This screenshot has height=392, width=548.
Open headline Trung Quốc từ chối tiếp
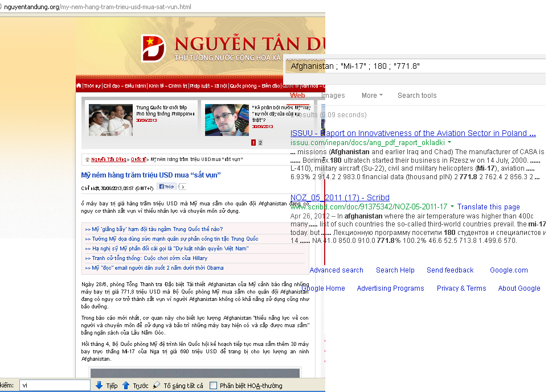pyautogui.click(x=165, y=110)
